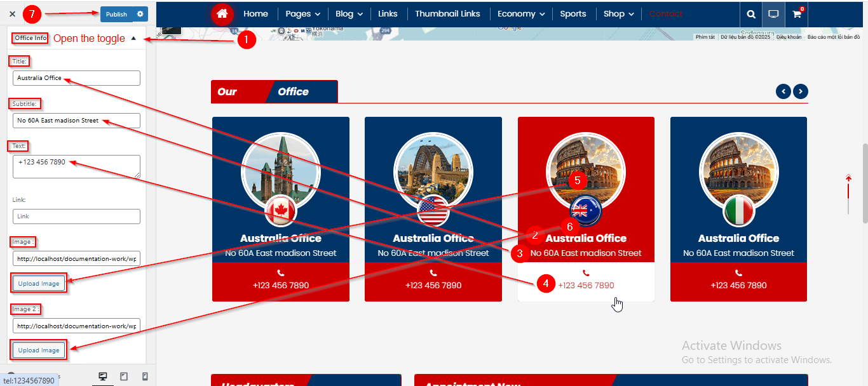Screen dimensions: 868x386
Task: Open Publish settings gear icon
Action: [x=140, y=14]
